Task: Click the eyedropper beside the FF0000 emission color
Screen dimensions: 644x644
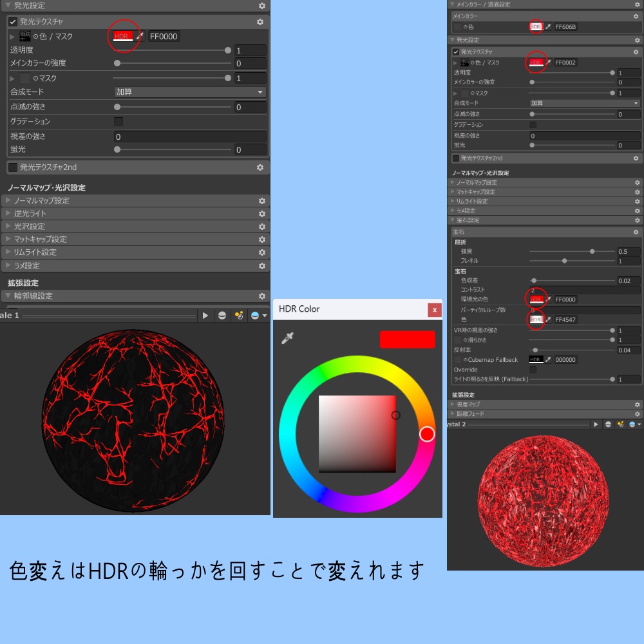Action: tap(138, 37)
